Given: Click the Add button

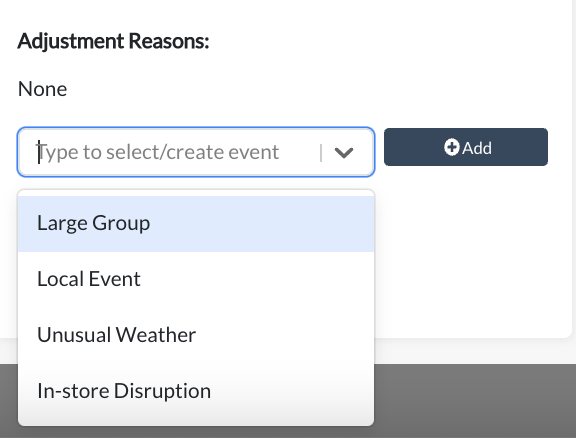Looking at the screenshot, I should tap(466, 147).
